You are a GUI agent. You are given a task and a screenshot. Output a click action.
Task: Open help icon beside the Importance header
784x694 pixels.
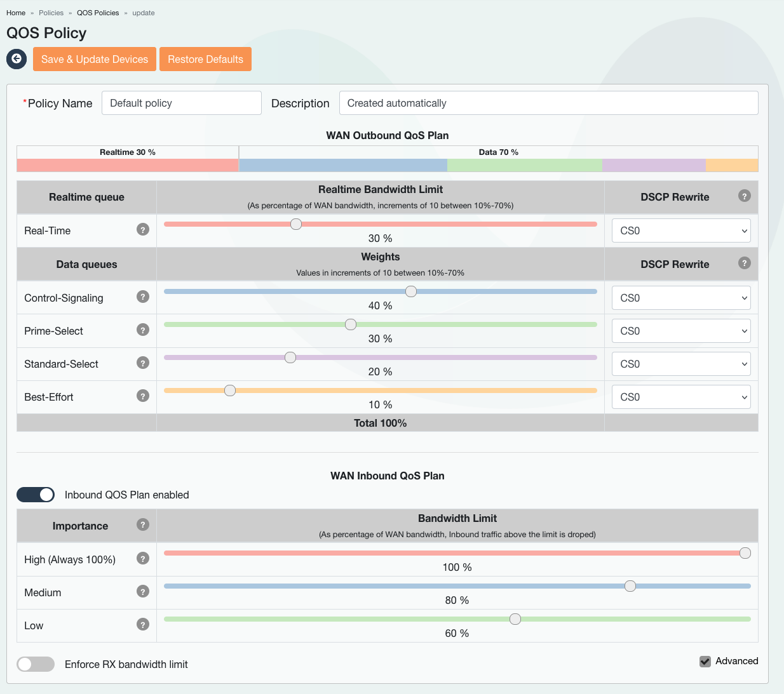click(143, 524)
